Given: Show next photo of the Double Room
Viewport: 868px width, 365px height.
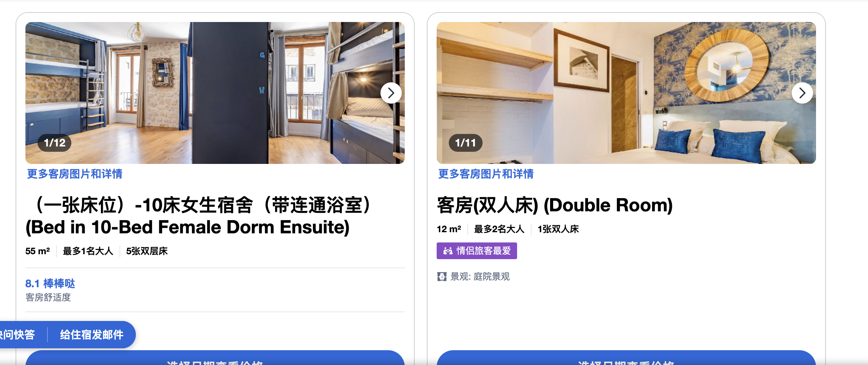Looking at the screenshot, I should coord(802,93).
